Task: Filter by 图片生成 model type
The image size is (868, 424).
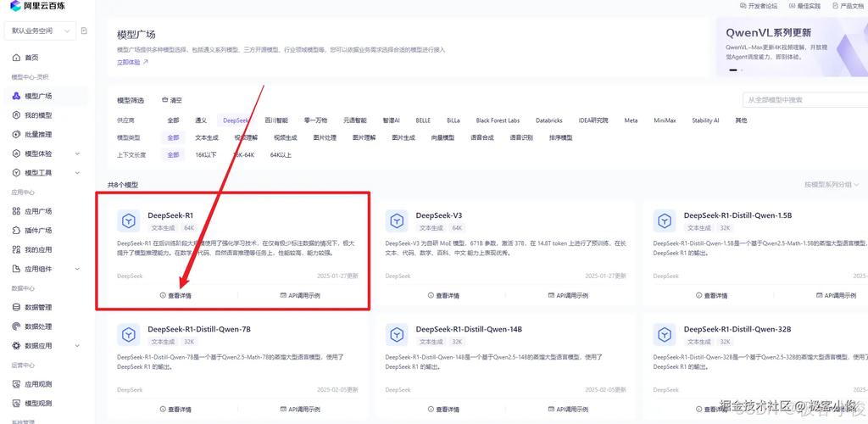Action: [403, 138]
